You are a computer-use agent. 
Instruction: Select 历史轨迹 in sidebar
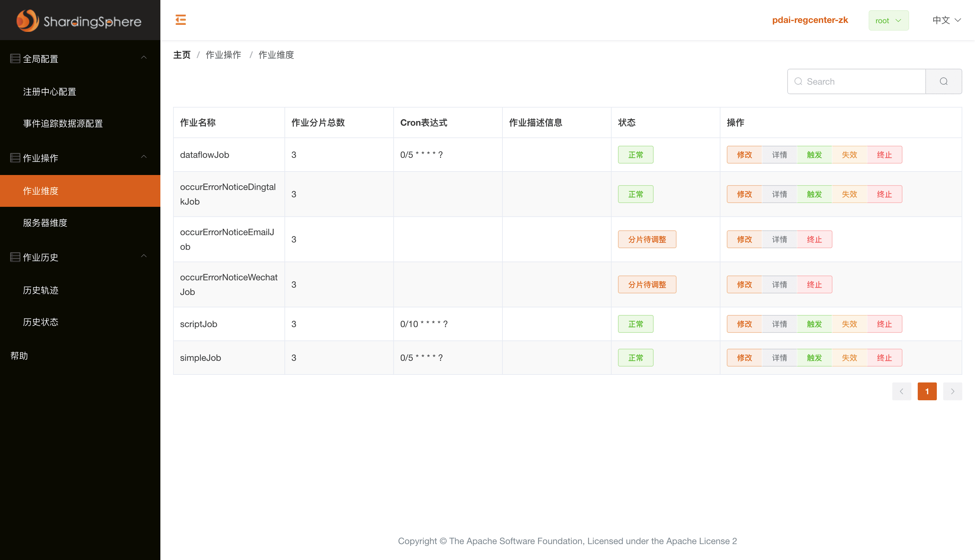click(x=40, y=290)
